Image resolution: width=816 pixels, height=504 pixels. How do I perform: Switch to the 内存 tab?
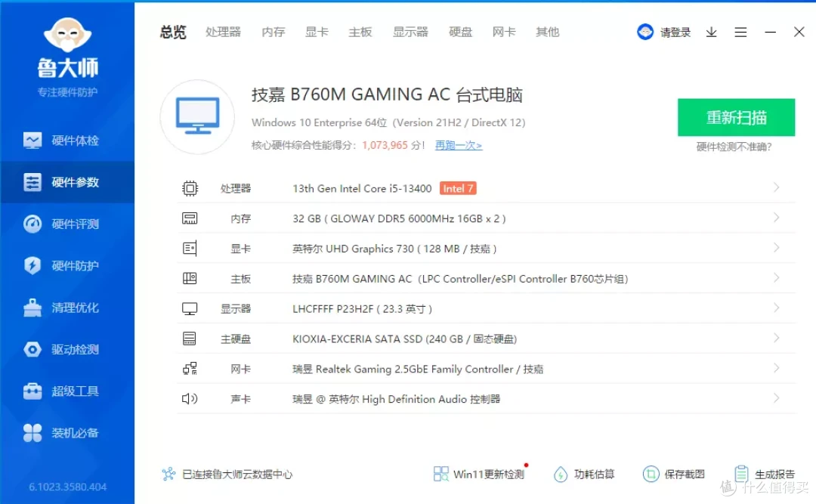(274, 32)
